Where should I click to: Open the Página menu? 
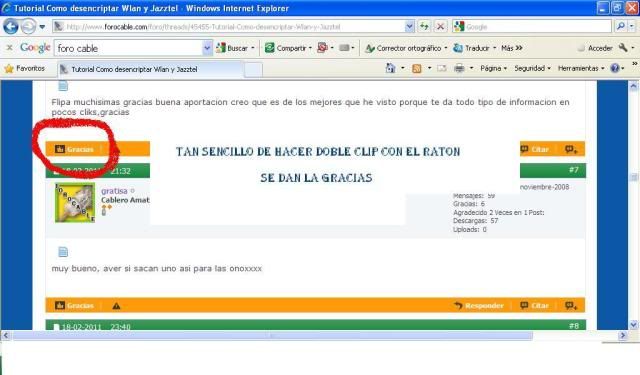493,68
